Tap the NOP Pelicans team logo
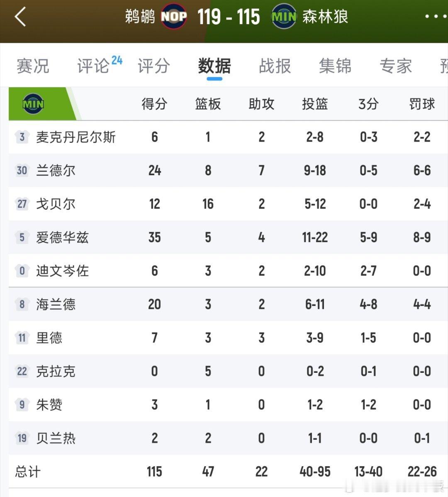Image resolution: width=448 pixels, height=497 pixels. (x=174, y=16)
